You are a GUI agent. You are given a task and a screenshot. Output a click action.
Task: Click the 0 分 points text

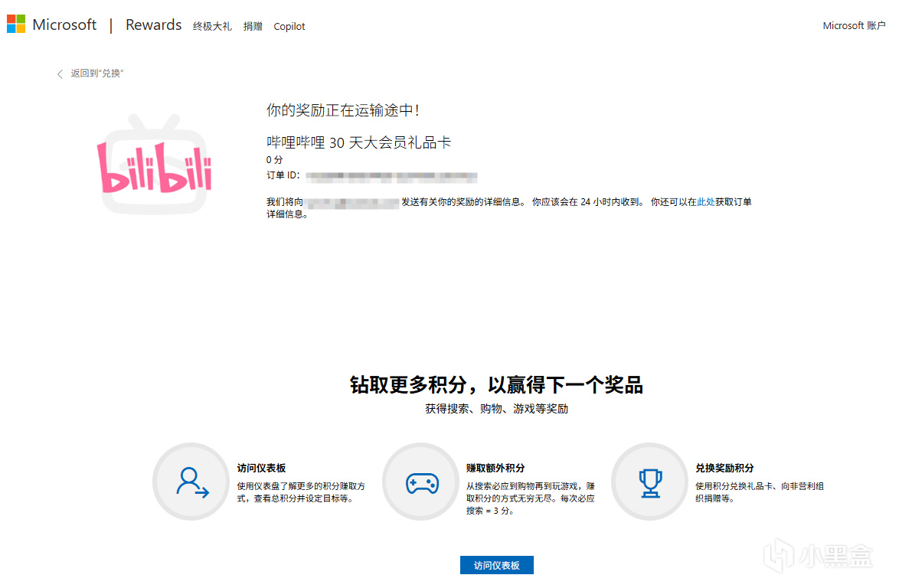pos(274,160)
